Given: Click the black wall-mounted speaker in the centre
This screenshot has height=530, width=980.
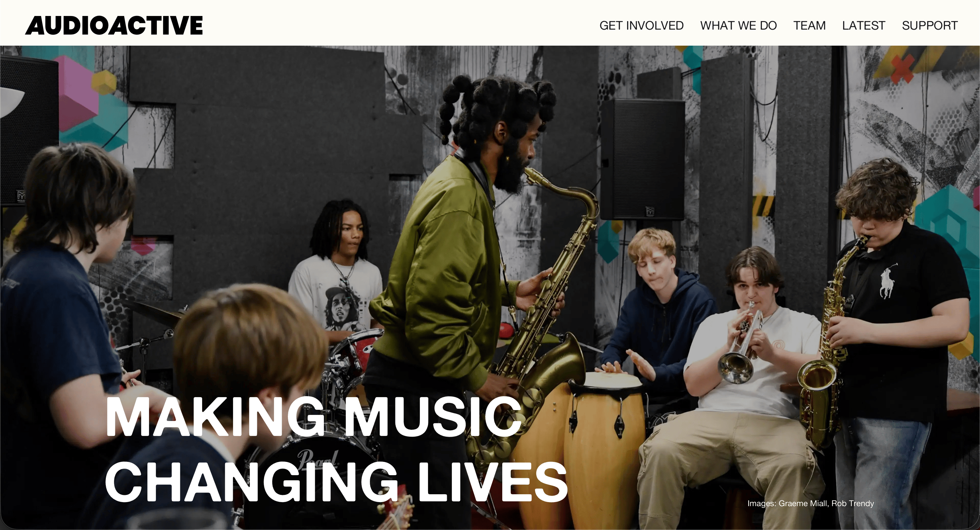Looking at the screenshot, I should pos(642,160).
